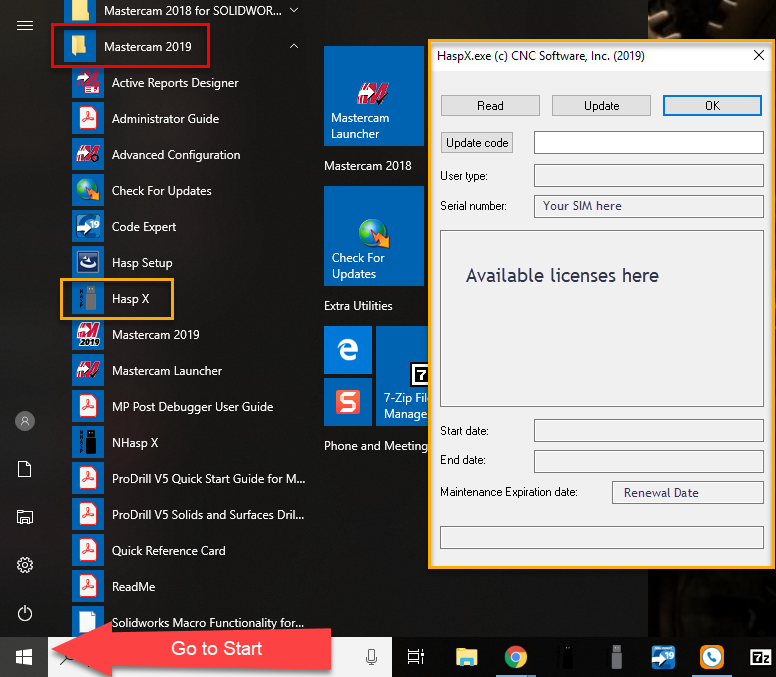Click the Windows Start button

(24, 657)
